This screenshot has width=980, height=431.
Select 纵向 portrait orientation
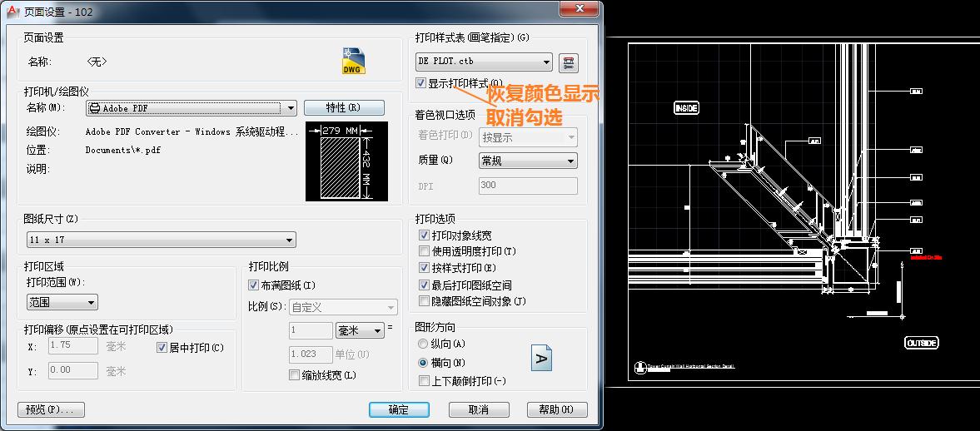(x=423, y=344)
